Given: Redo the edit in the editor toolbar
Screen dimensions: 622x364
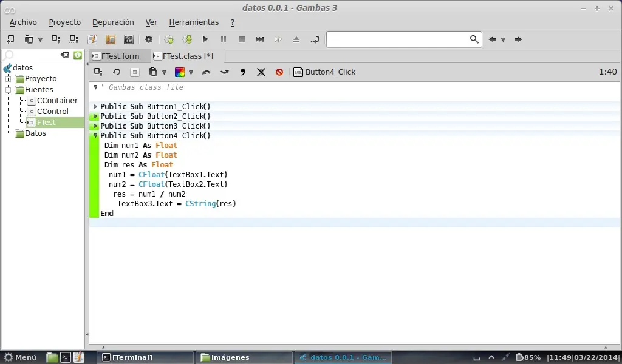Looking at the screenshot, I should (x=225, y=72).
